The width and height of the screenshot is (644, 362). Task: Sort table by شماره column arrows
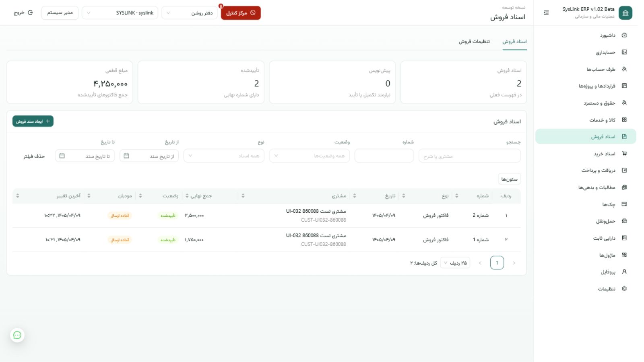[456, 196]
